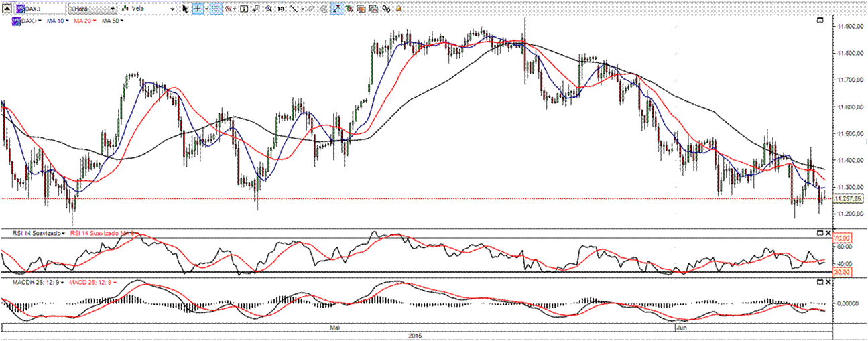The width and height of the screenshot is (868, 341).
Task: Select the trend line drawing tool
Action: (294, 9)
